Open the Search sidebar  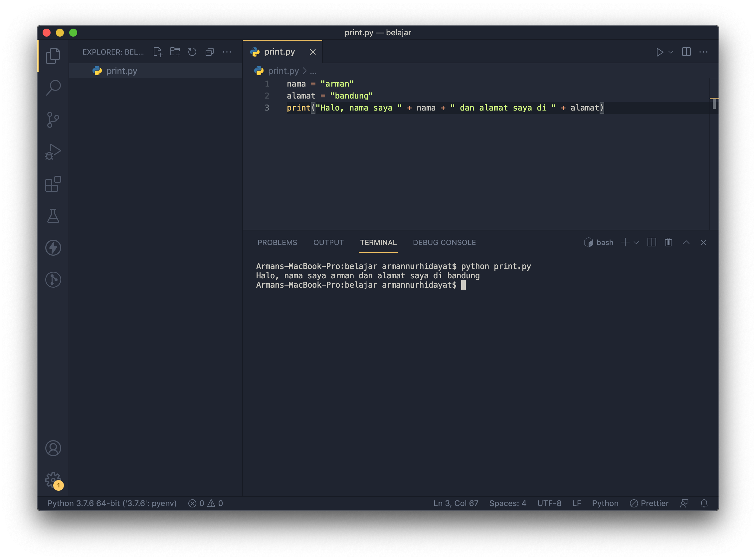pos(54,87)
